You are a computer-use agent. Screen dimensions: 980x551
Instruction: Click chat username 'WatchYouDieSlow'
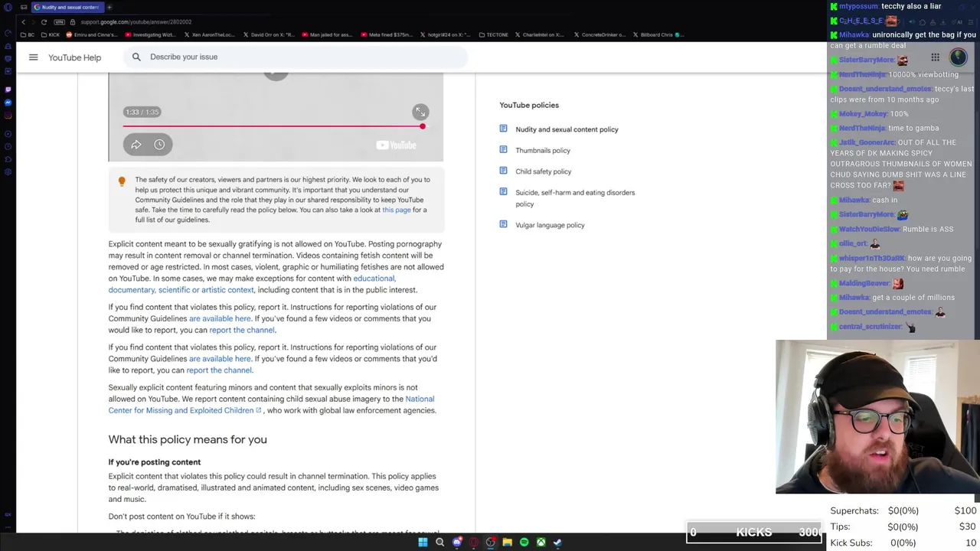pyautogui.click(x=869, y=230)
